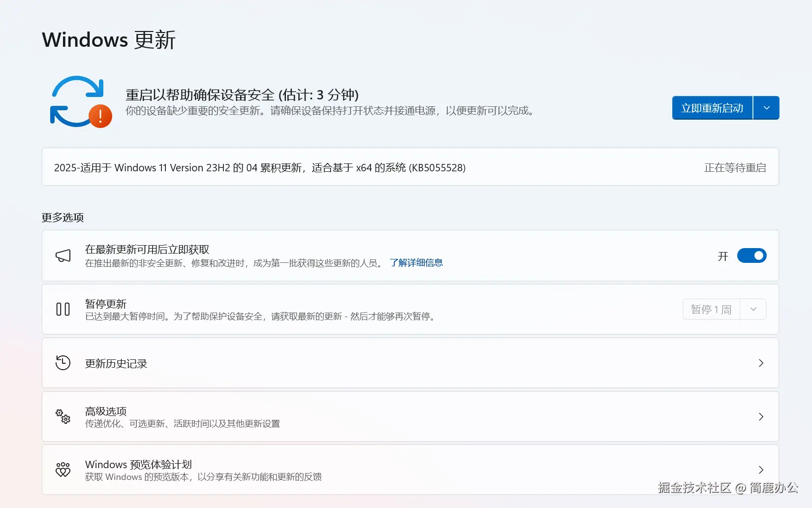Open the 了解详细信息 link
The image size is (812, 508).
[x=416, y=263]
